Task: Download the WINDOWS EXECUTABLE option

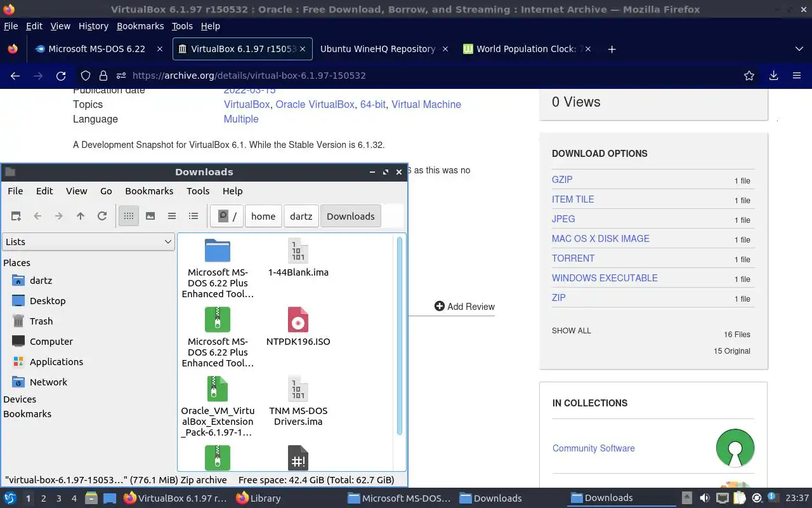Action: tap(605, 277)
